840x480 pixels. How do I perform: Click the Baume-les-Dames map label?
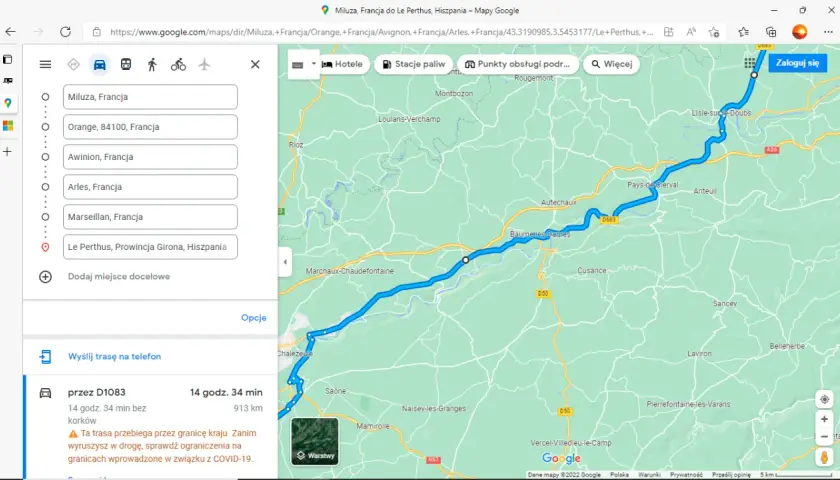[x=540, y=234]
